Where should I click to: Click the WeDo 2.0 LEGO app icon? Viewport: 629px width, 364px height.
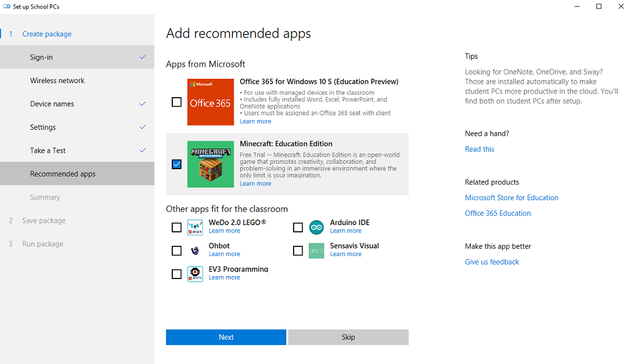[195, 227]
